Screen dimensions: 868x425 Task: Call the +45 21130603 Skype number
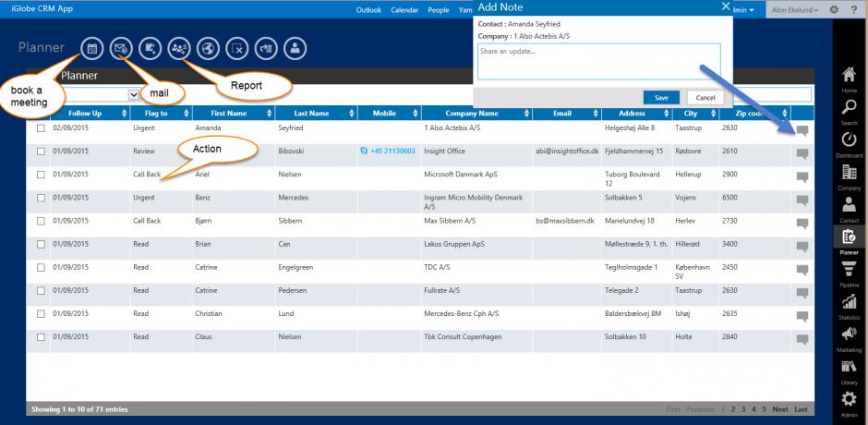click(x=388, y=151)
